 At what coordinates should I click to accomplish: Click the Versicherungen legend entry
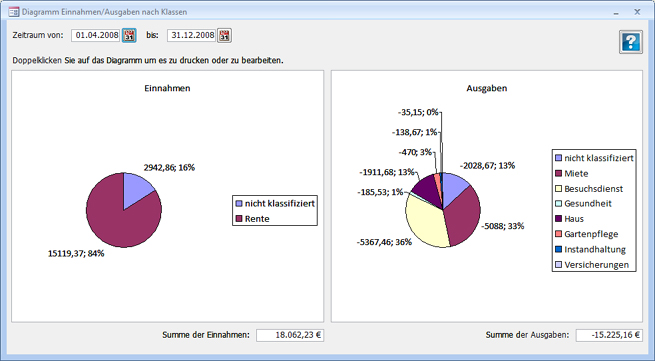click(x=592, y=265)
